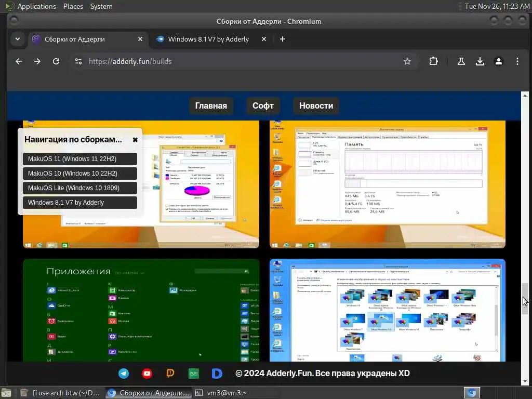Click the Софт navigation button

click(x=263, y=106)
